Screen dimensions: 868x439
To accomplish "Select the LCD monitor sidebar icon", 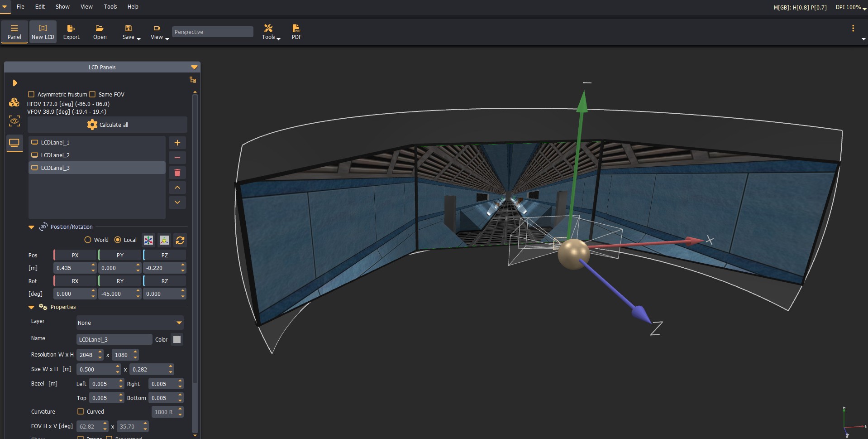I will 14,143.
